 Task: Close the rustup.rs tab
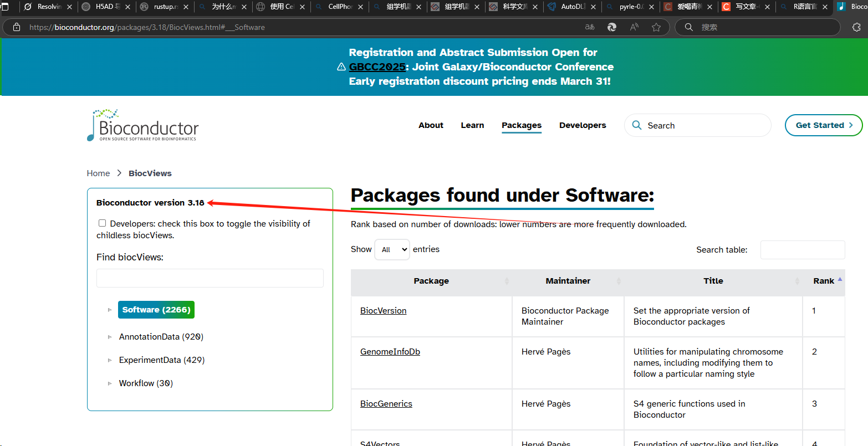(x=185, y=7)
